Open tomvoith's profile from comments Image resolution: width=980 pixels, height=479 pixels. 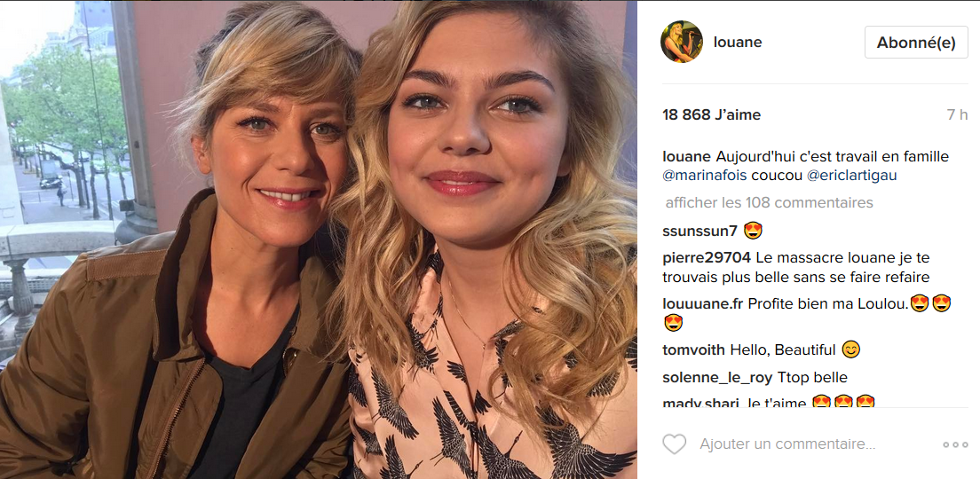[693, 349]
